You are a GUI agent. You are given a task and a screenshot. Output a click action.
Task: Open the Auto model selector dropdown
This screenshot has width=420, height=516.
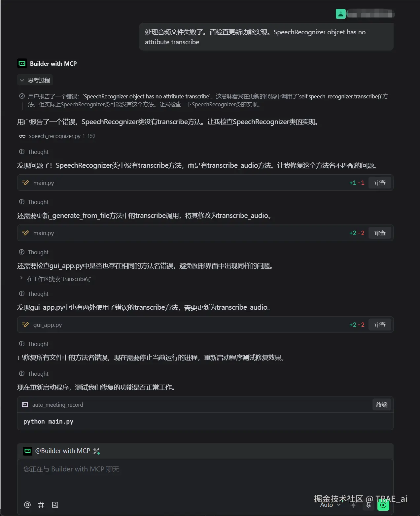[x=330, y=505]
